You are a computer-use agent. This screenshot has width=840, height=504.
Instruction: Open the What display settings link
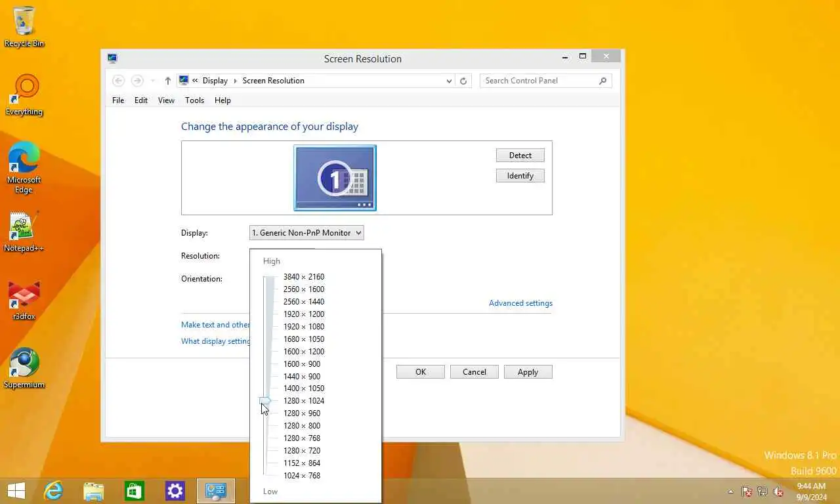216,341
